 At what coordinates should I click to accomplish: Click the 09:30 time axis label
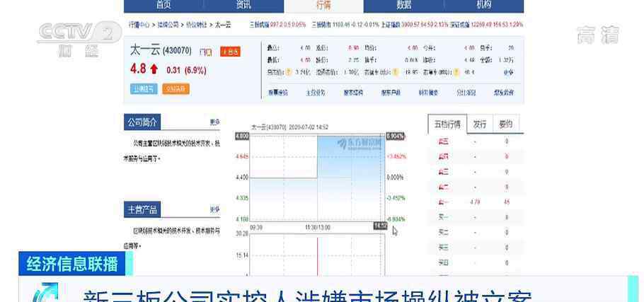click(x=256, y=227)
